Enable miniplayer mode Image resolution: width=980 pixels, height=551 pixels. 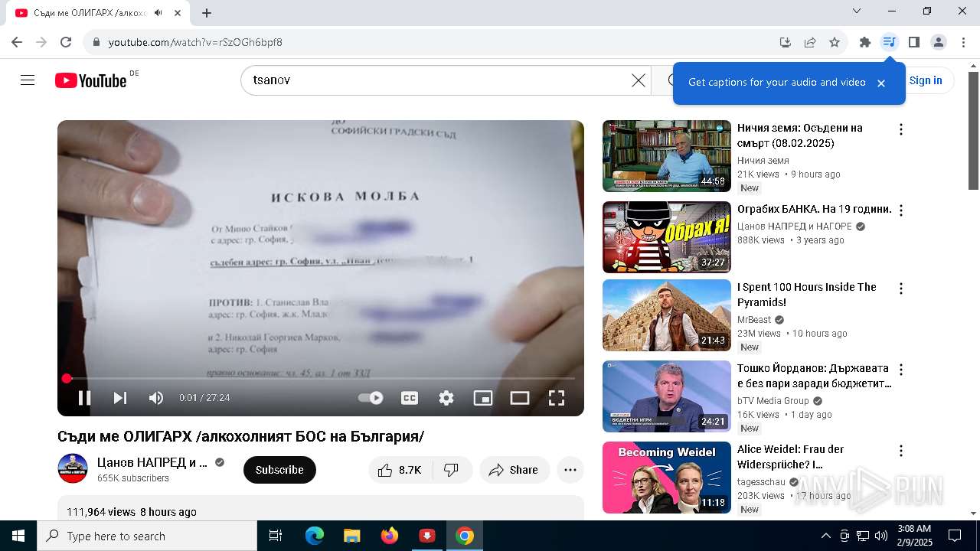(483, 398)
